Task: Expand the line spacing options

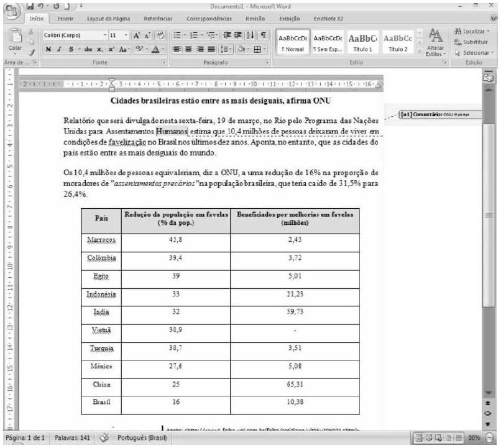Action: 230,49
